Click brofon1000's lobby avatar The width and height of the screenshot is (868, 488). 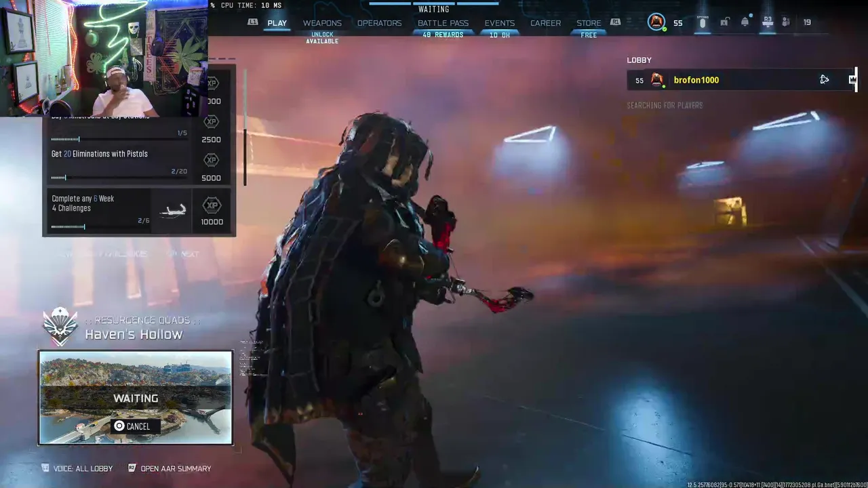click(x=657, y=80)
